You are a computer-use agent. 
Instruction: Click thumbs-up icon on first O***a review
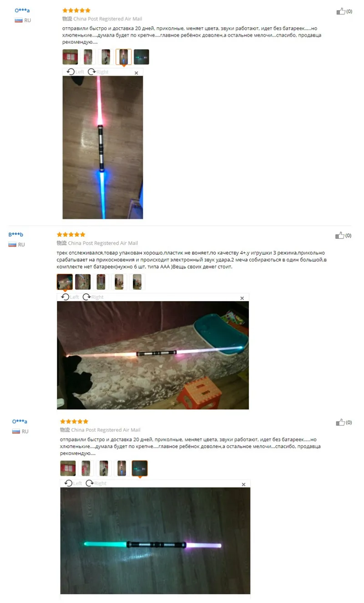tap(341, 11)
